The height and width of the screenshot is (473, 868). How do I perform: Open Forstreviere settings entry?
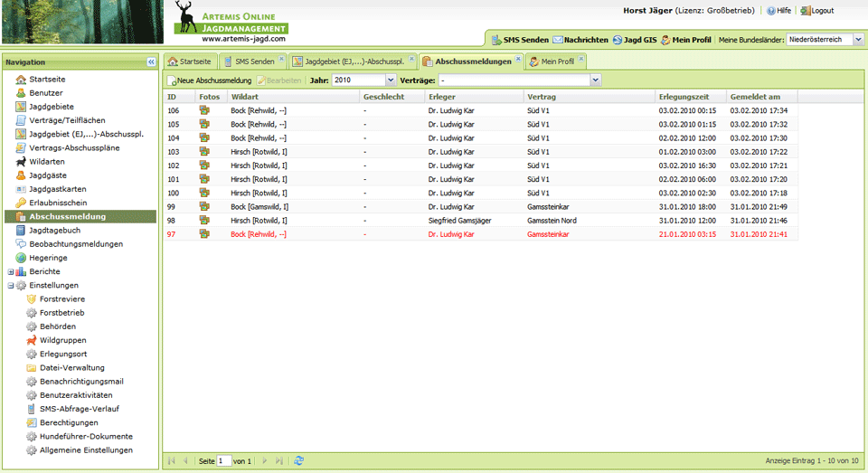(62, 299)
